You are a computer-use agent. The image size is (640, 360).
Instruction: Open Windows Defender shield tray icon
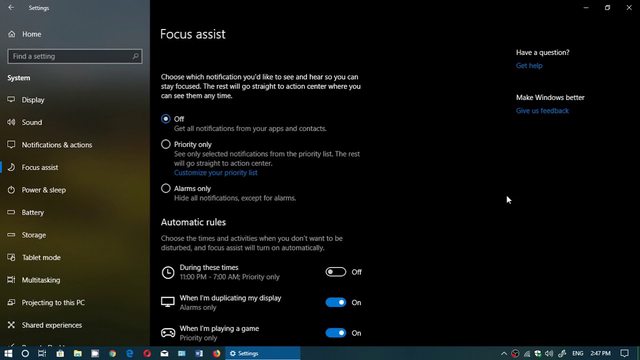[538, 353]
